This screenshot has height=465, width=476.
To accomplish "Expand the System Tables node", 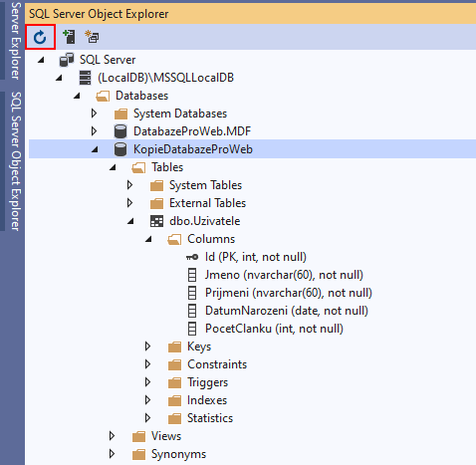I will pos(129,185).
